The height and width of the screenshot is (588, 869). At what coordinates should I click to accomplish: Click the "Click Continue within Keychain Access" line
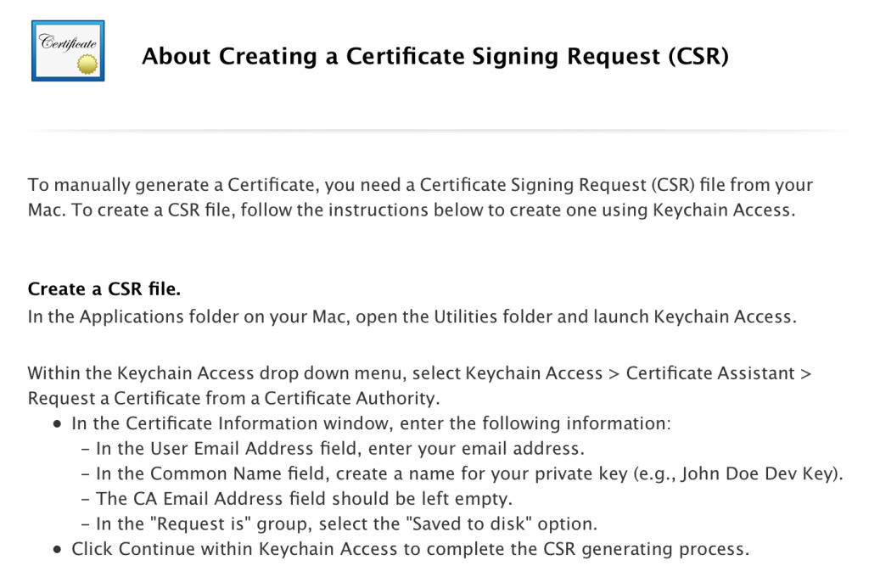pos(410,549)
